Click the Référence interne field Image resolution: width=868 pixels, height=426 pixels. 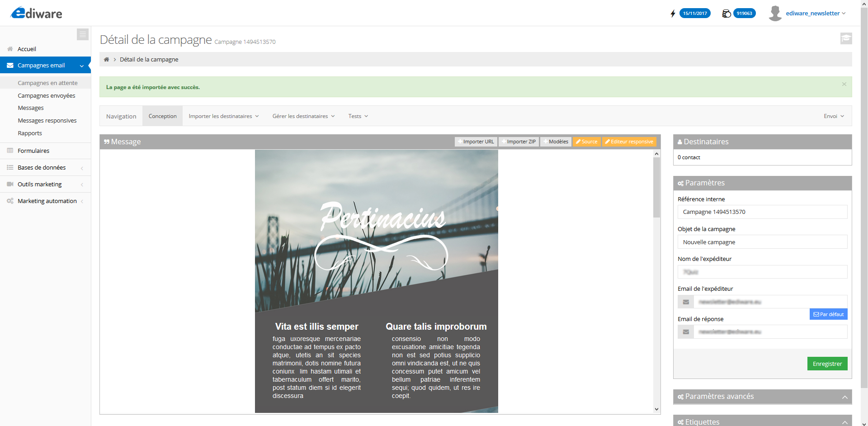tap(763, 212)
